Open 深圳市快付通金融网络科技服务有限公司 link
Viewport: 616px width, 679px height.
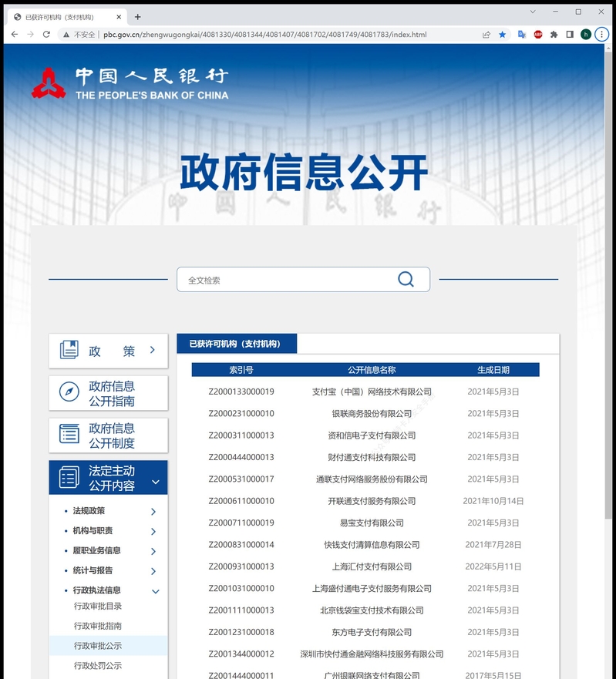point(372,654)
